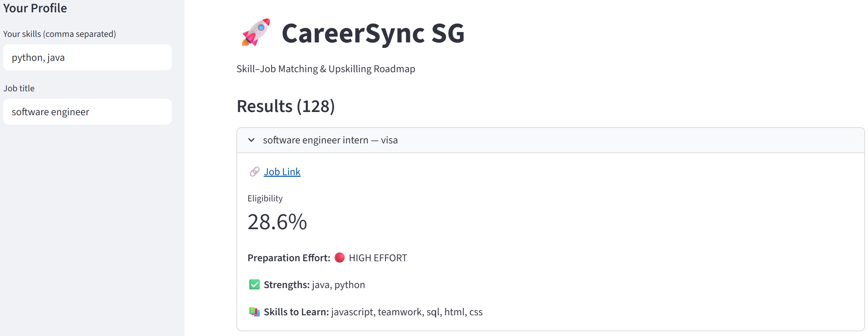Toggle the software engineer intern — visa expander header
This screenshot has width=868, height=336.
(551, 140)
